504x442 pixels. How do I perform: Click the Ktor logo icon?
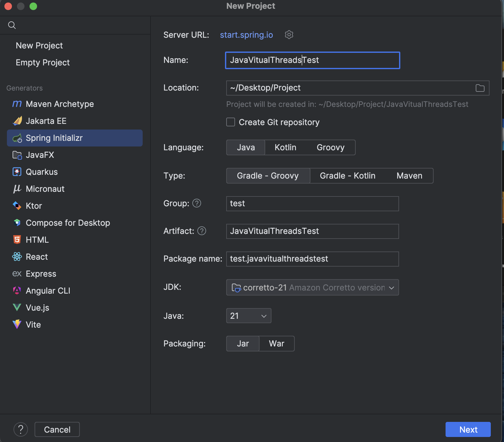click(x=17, y=206)
